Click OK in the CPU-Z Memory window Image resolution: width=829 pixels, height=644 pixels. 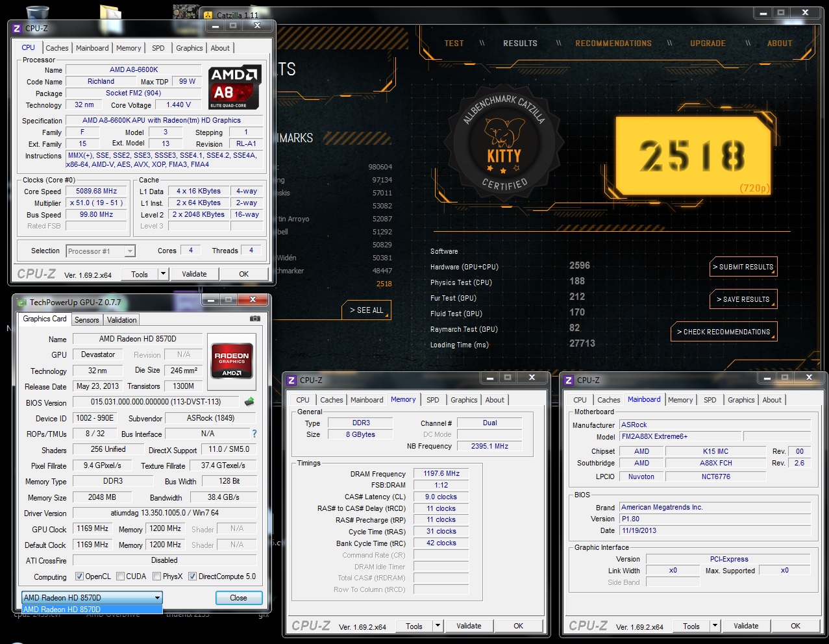pos(518,626)
